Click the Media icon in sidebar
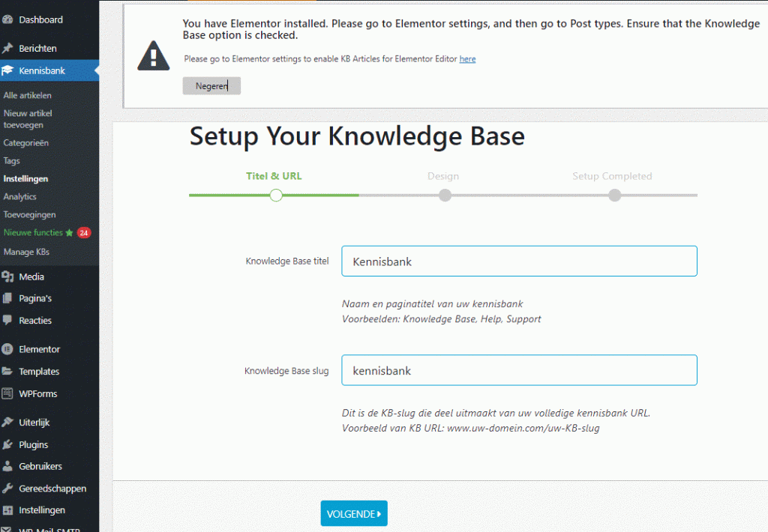768x532 pixels. click(x=7, y=276)
